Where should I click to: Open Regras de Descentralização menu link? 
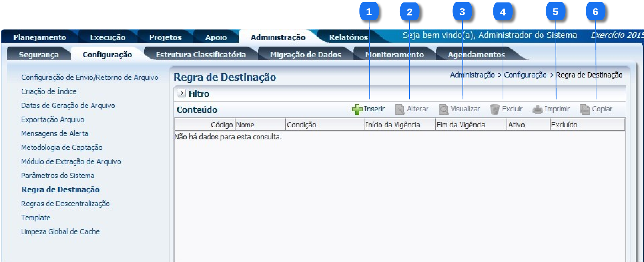click(x=65, y=204)
